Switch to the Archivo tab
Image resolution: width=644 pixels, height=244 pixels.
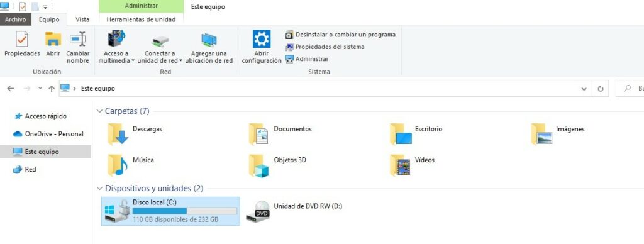[x=16, y=19]
